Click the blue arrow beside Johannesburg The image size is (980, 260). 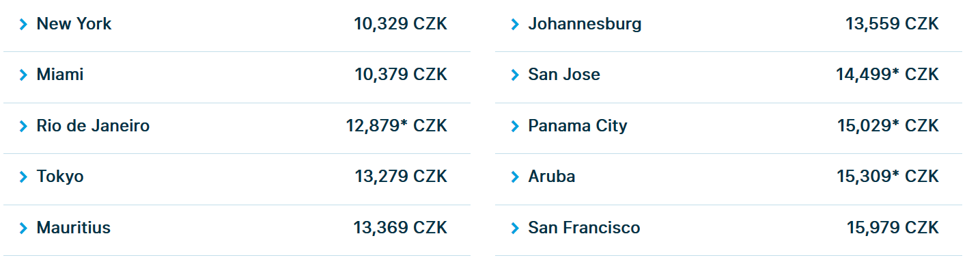tap(516, 25)
